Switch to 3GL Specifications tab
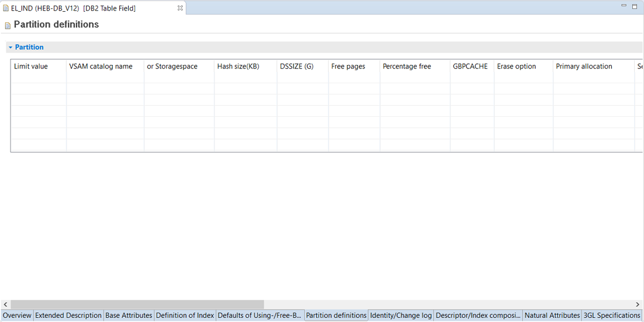The width and height of the screenshot is (644, 322). coord(612,316)
